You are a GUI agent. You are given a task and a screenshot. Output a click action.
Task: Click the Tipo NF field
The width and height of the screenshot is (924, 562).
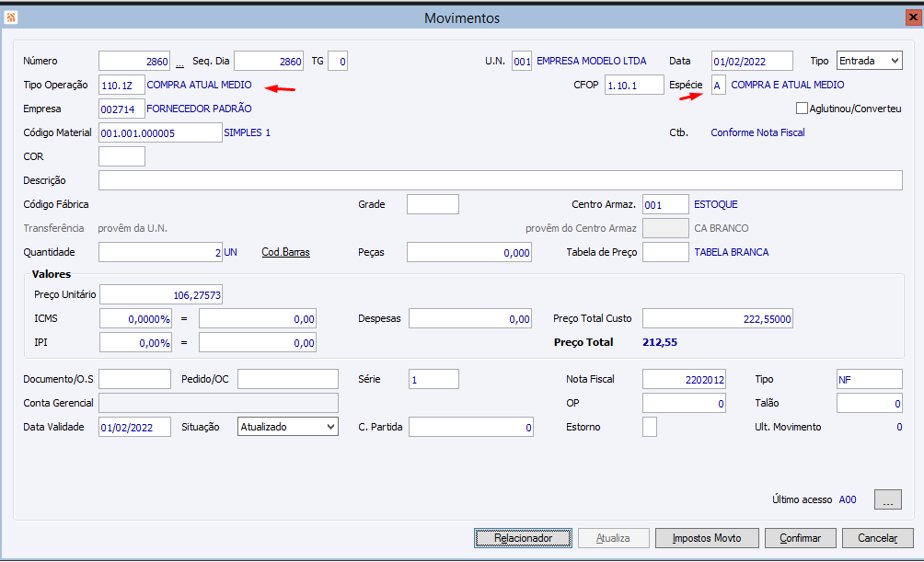(869, 379)
